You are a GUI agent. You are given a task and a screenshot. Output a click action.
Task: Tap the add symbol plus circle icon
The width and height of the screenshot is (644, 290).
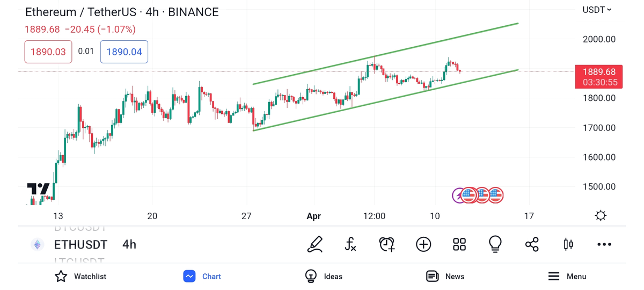[x=423, y=244]
